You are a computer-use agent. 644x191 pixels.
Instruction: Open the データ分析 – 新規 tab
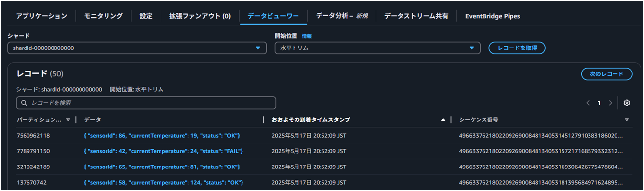[x=342, y=16]
